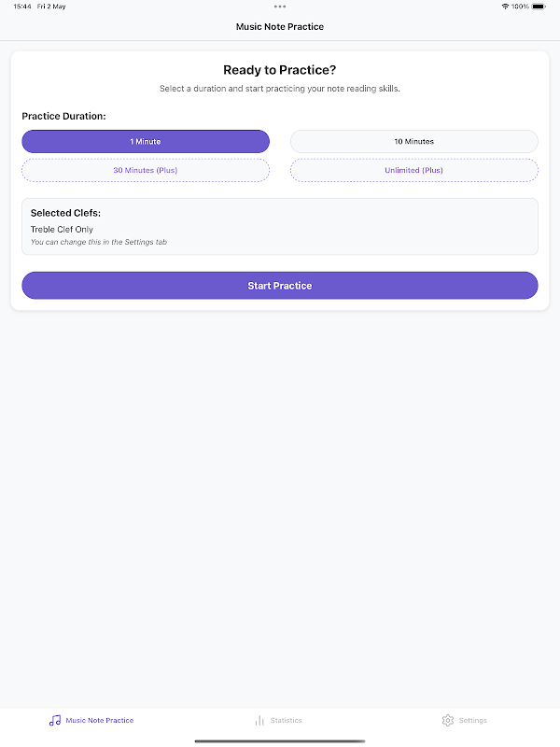This screenshot has height=747, width=560.
Task: Tap the Wi-Fi status icon
Action: pyautogui.click(x=505, y=7)
